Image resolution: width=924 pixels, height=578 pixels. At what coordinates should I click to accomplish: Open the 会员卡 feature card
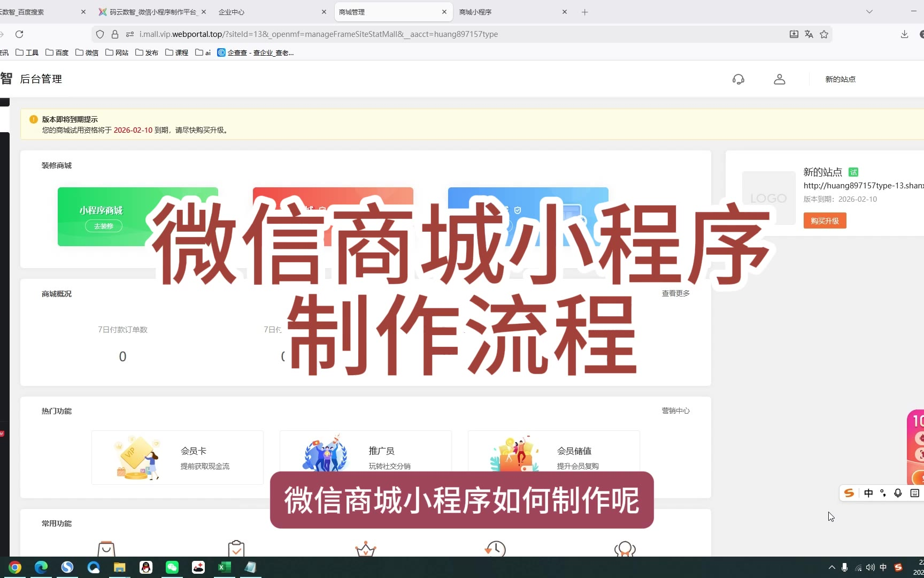(x=178, y=458)
